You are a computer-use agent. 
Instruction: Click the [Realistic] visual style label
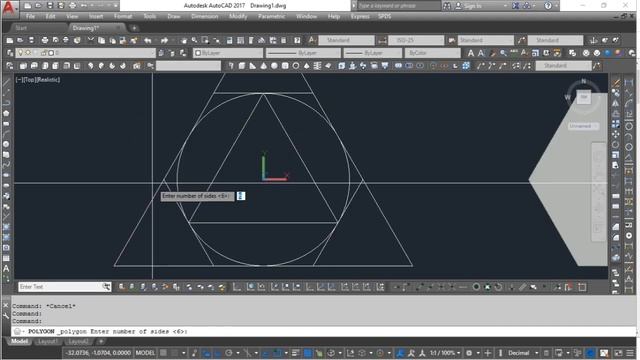48,80
